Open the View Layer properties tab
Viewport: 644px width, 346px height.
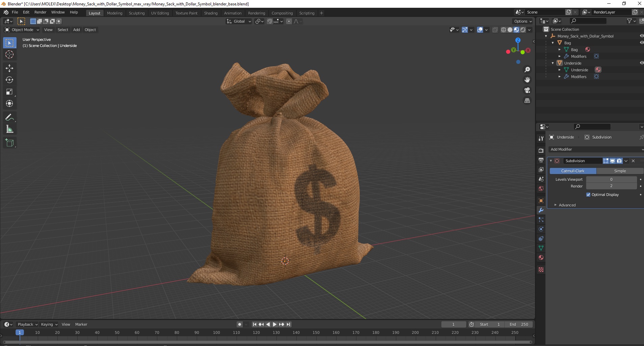pos(541,169)
